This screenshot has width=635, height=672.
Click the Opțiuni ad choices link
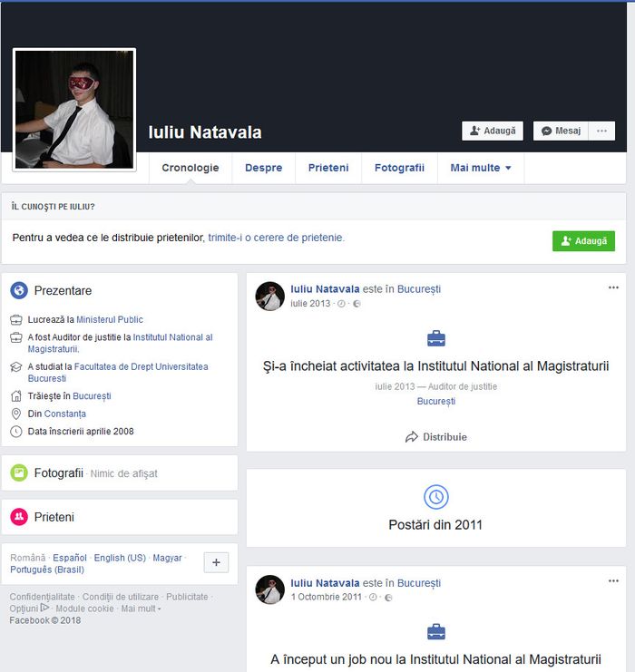click(x=29, y=609)
